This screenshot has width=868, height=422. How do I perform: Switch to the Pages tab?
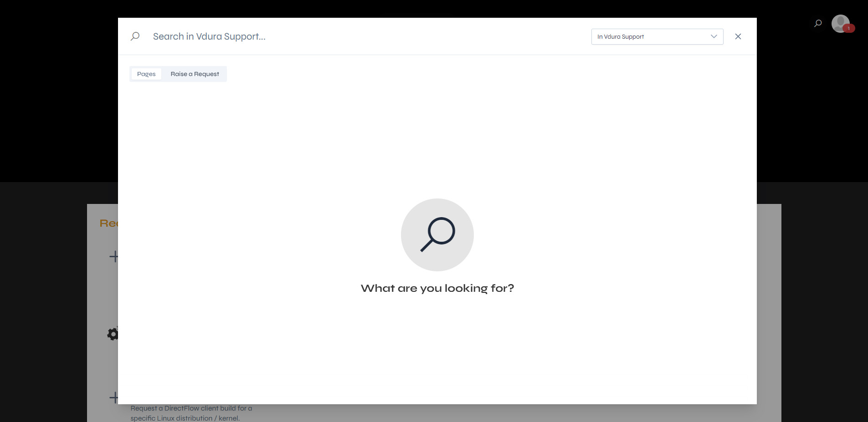146,74
